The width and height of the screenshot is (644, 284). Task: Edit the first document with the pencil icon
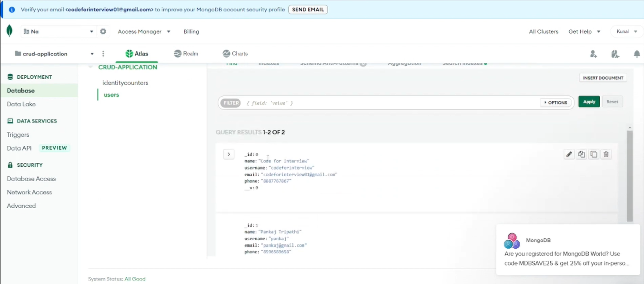[569, 154]
